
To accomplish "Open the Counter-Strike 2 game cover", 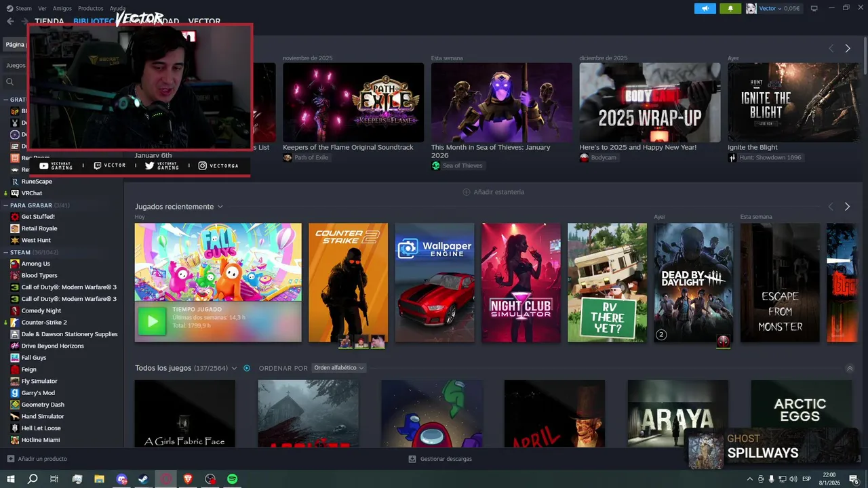I will pos(348,283).
